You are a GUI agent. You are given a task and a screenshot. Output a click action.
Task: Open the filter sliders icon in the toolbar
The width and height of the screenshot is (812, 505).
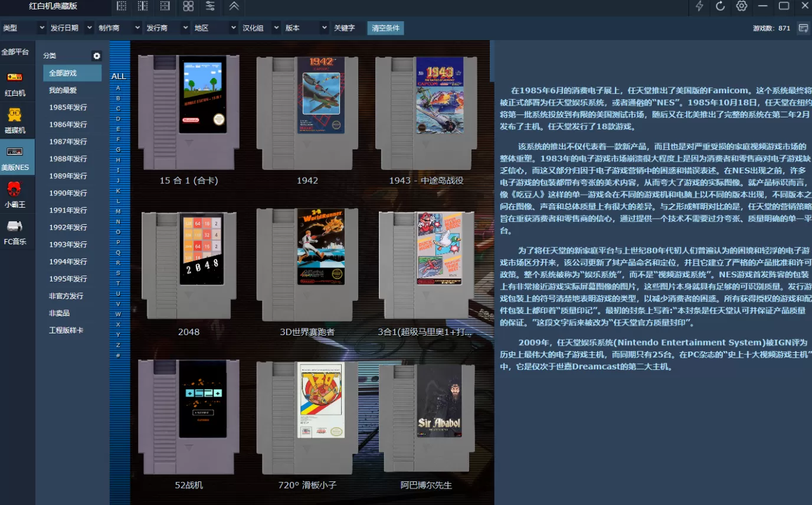pos(210,7)
